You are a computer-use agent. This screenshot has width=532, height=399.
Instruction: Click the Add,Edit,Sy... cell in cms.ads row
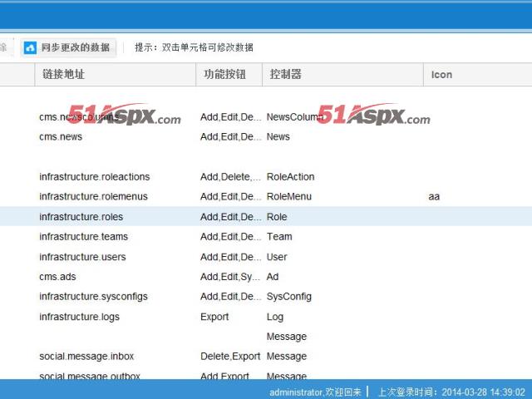[230, 277]
